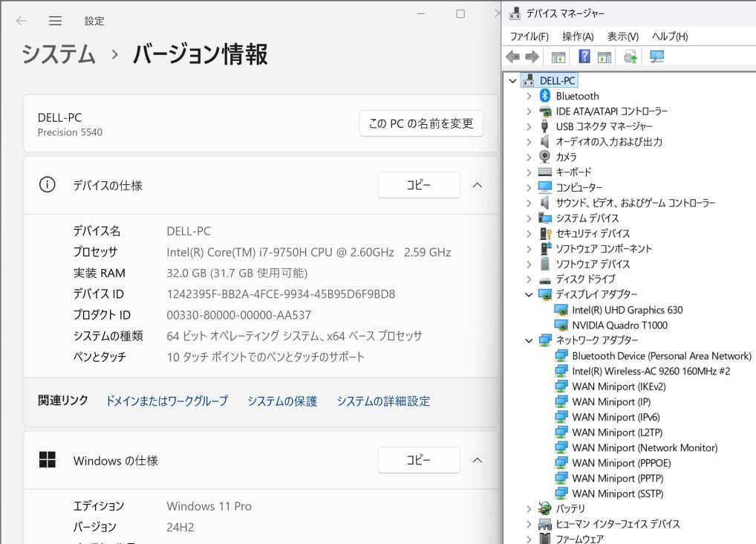Select WAN Miniport (Network Monitor) entry
This screenshot has width=756, height=544.
click(645, 447)
